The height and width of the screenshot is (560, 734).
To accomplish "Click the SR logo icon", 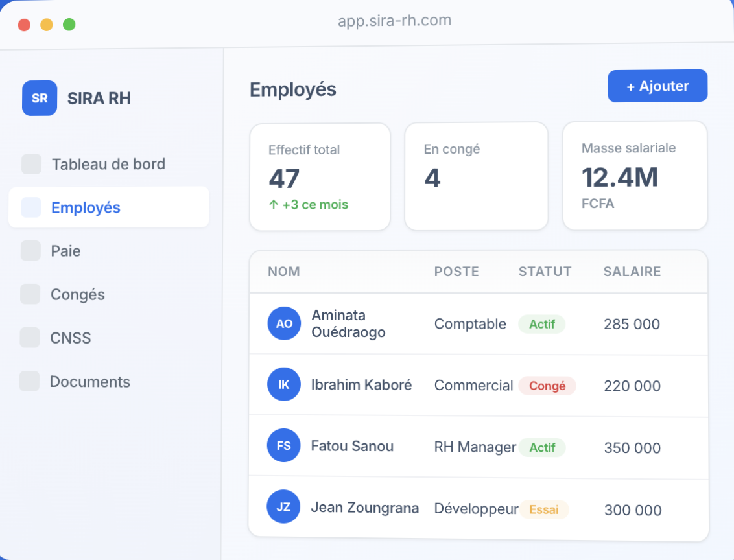I will pyautogui.click(x=40, y=99).
